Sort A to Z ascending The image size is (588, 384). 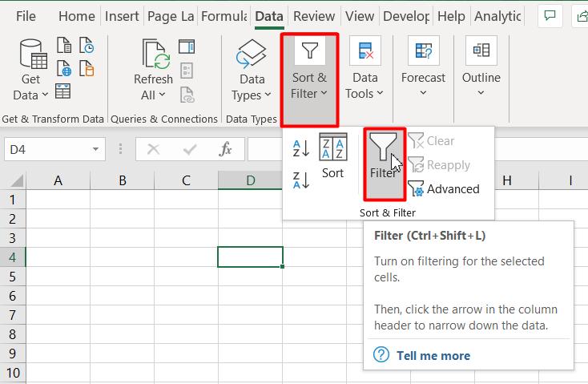tap(301, 148)
